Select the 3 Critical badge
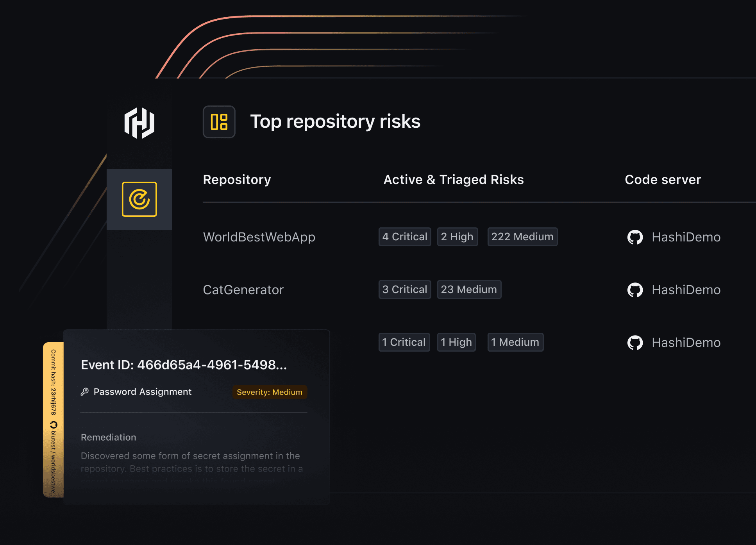Image resolution: width=756 pixels, height=545 pixels. tap(405, 289)
